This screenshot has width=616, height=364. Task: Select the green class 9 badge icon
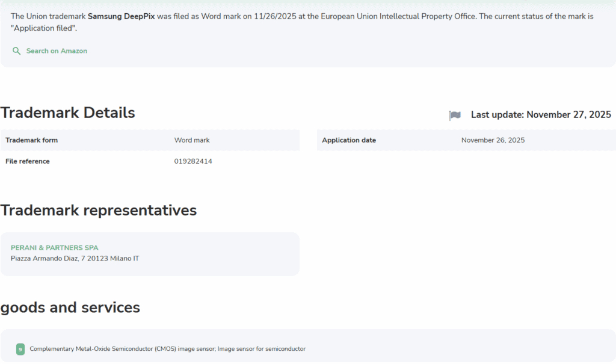tap(20, 348)
